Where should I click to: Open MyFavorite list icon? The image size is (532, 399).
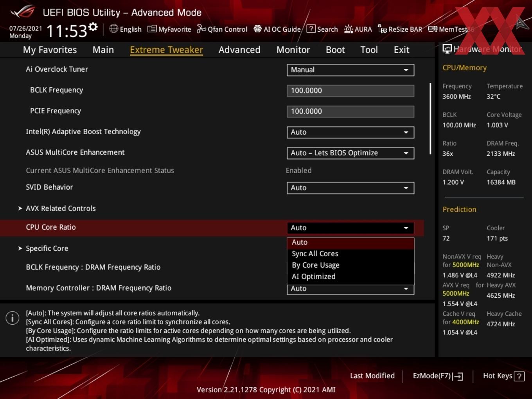(152, 29)
